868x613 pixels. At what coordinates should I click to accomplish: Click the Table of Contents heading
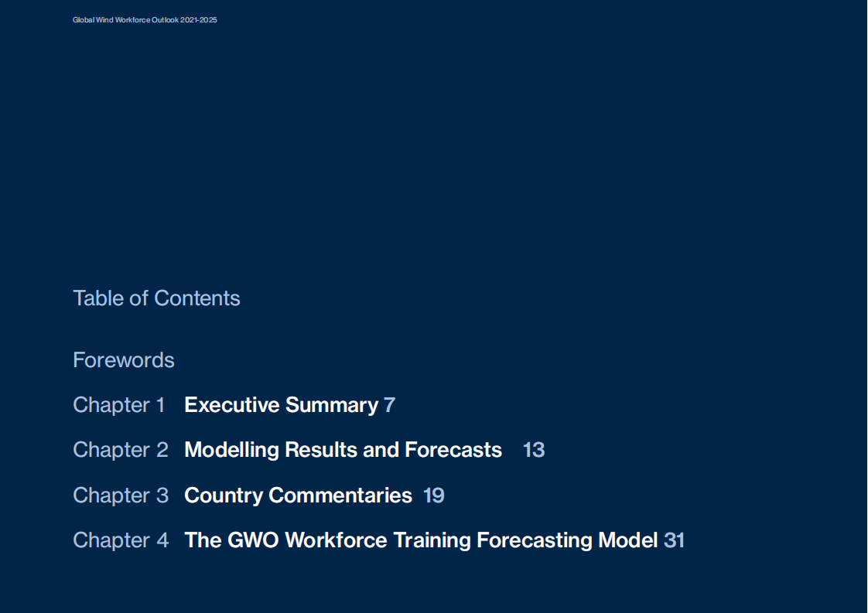click(x=156, y=298)
